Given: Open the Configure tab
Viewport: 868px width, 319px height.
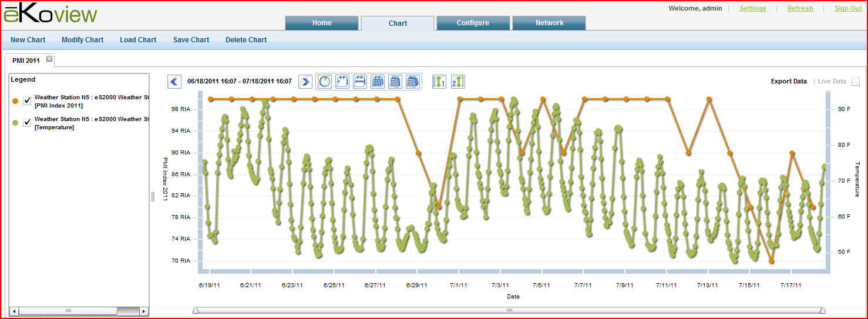Looking at the screenshot, I should [473, 23].
